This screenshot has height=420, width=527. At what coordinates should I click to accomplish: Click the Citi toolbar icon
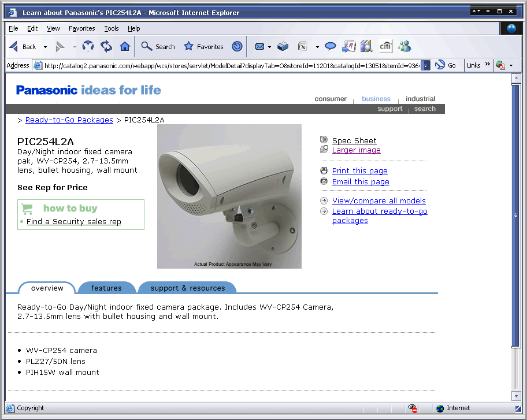(x=385, y=46)
